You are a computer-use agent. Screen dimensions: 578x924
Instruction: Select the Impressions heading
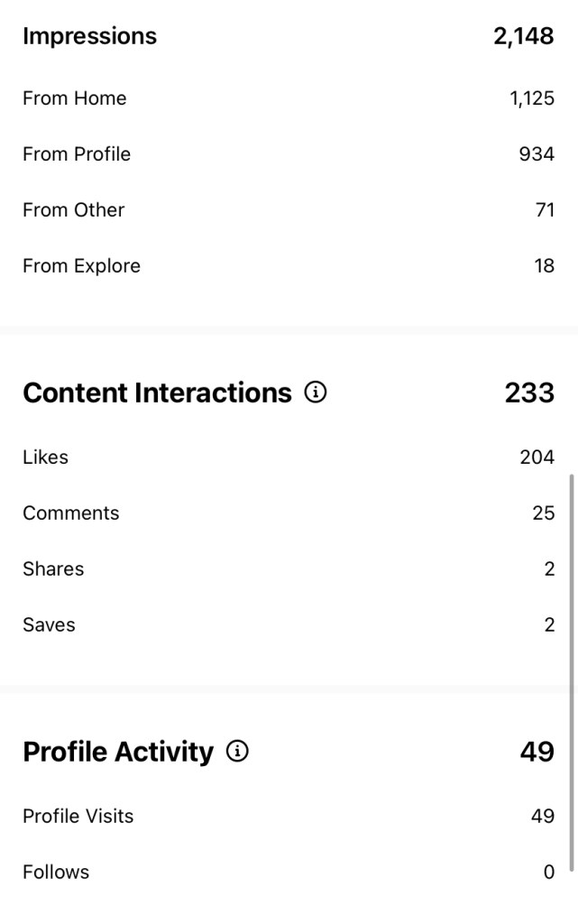pyautogui.click(x=89, y=36)
